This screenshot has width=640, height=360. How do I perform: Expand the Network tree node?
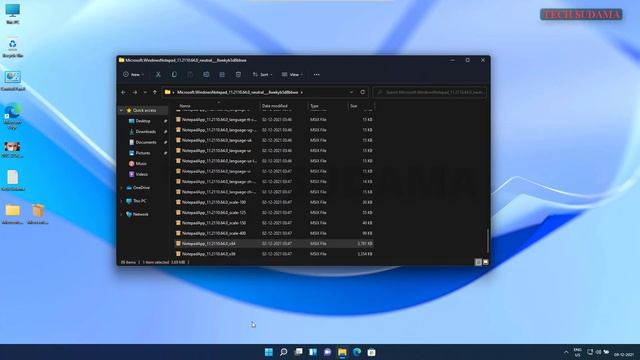[x=122, y=214]
